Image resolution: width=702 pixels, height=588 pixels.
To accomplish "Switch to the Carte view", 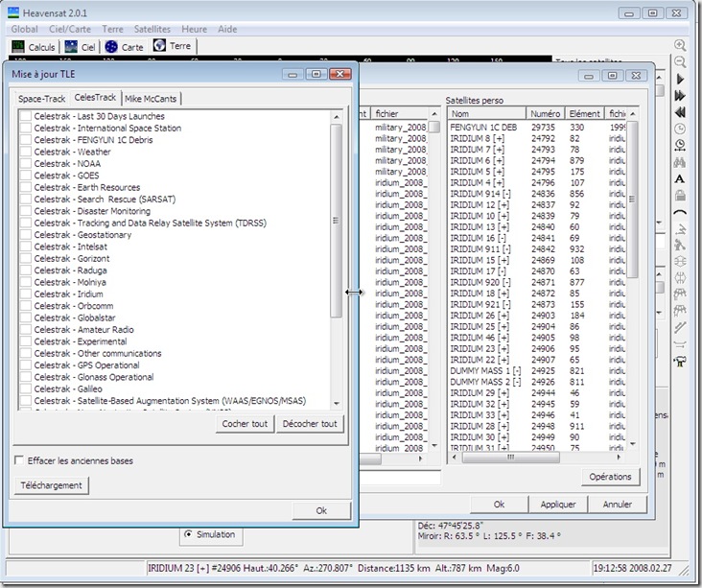I will pyautogui.click(x=124, y=47).
